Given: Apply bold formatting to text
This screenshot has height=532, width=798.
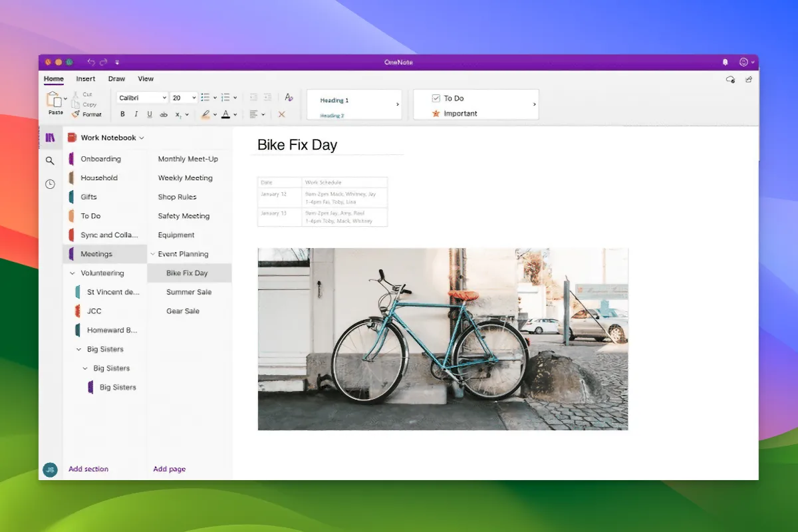Looking at the screenshot, I should (122, 114).
